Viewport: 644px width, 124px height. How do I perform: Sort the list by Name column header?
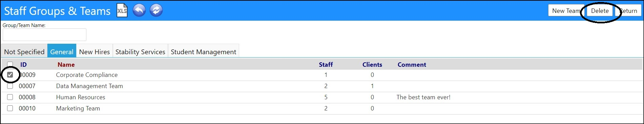(66, 64)
